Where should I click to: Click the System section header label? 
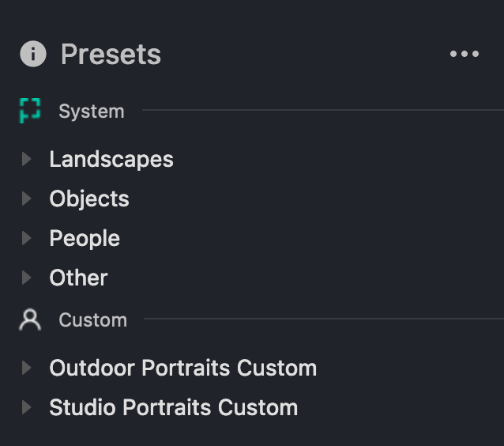point(92,111)
